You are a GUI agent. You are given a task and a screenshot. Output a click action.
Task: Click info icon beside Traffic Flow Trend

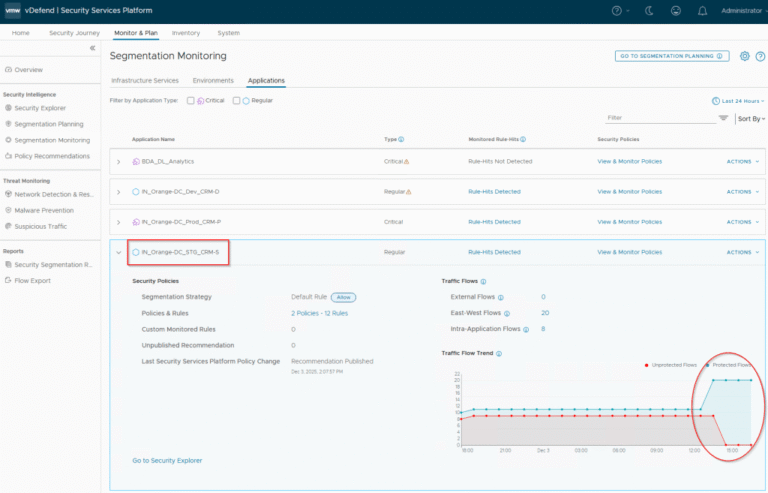coord(499,353)
